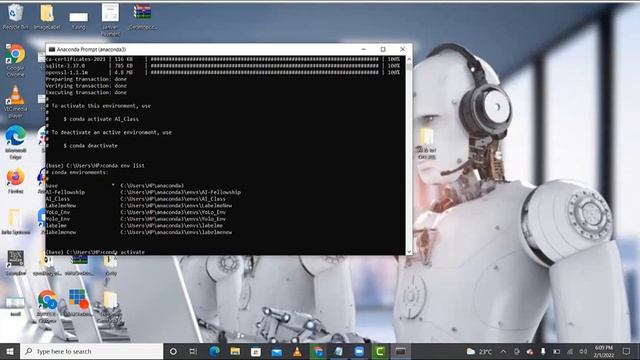Screen dimensions: 640x360
Task: Click the sqlite-3.37.0 download row
Action: [x=223, y=66]
